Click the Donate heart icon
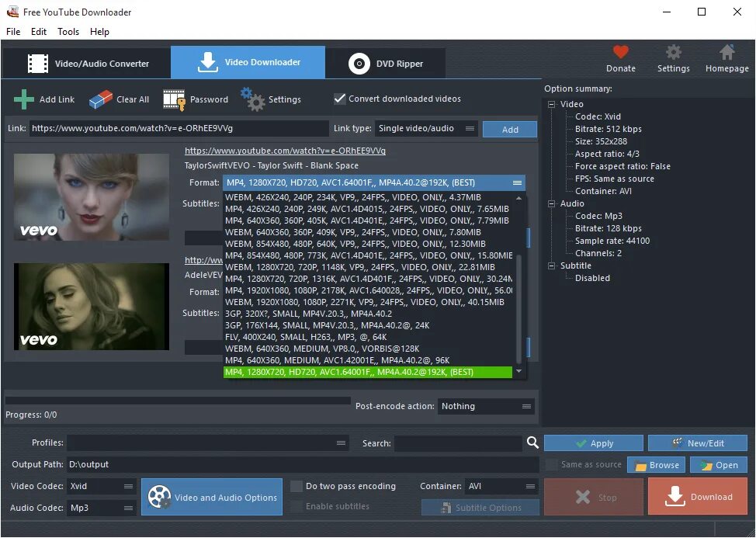Image resolution: width=756 pixels, height=538 pixels. [x=620, y=50]
